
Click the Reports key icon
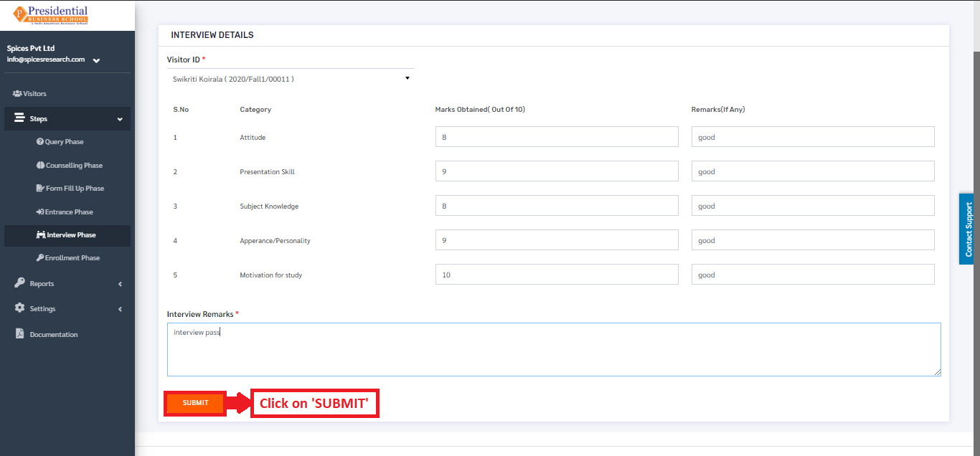point(19,283)
